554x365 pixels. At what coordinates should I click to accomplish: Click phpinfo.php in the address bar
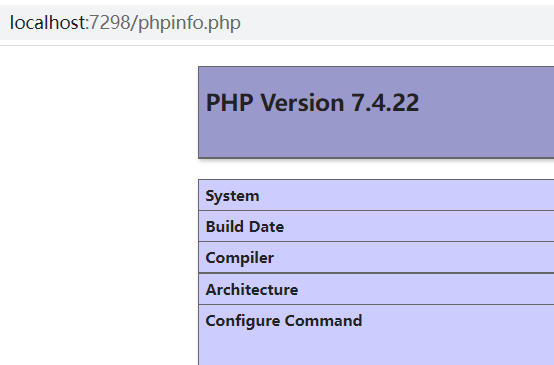click(x=189, y=23)
